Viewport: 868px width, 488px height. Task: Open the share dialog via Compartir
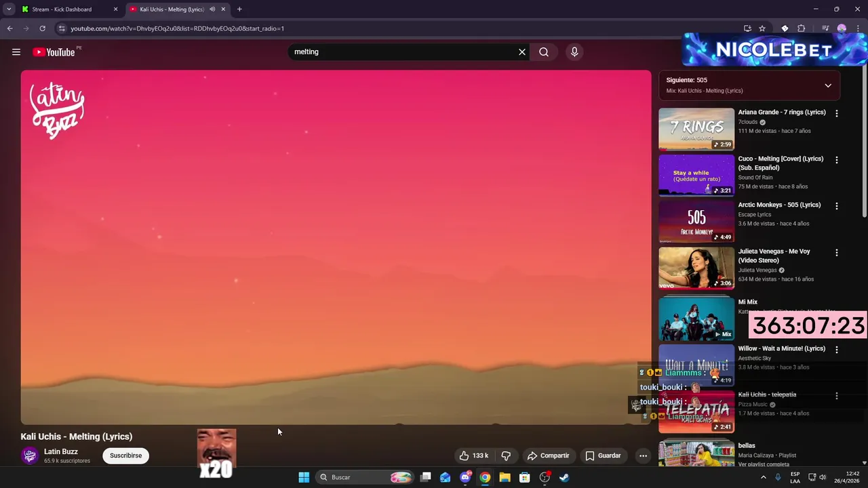[x=548, y=455]
